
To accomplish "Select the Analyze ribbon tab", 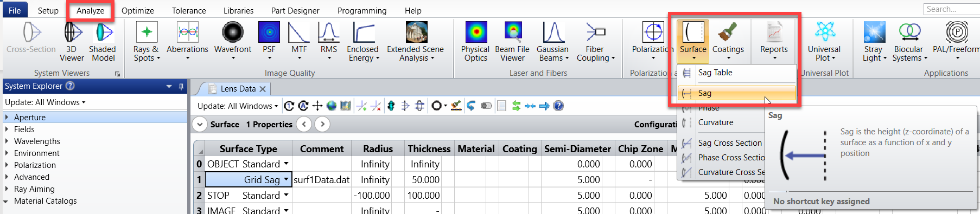I will 90,10.
